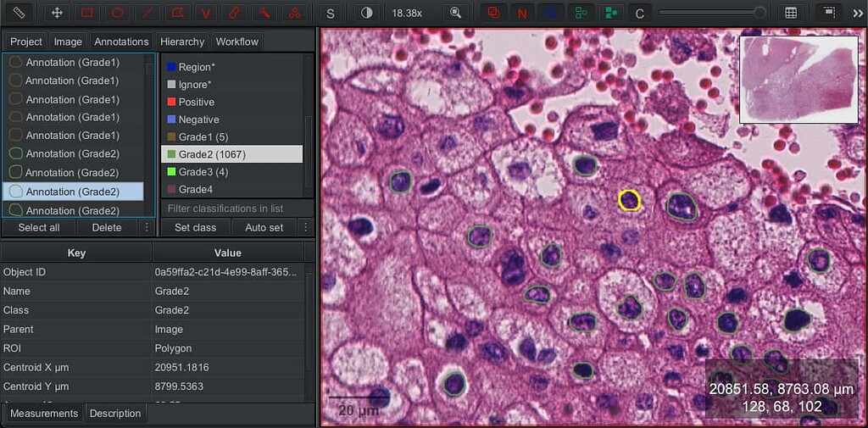The image size is (868, 428).
Task: Open the Description tab
Action: [115, 413]
